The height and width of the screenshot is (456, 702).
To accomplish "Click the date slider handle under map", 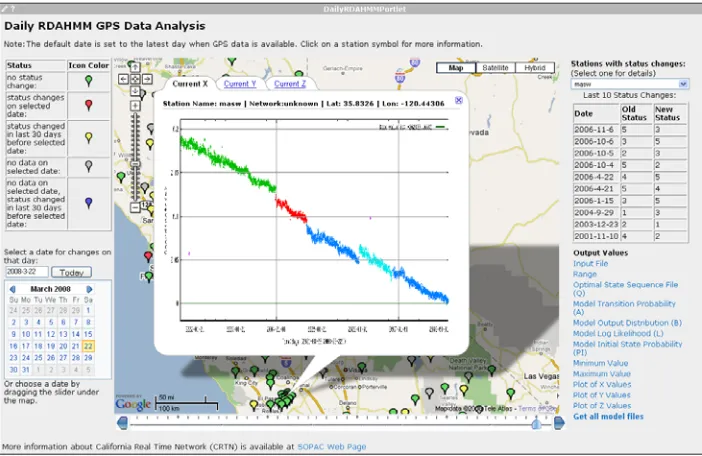I will (536, 423).
